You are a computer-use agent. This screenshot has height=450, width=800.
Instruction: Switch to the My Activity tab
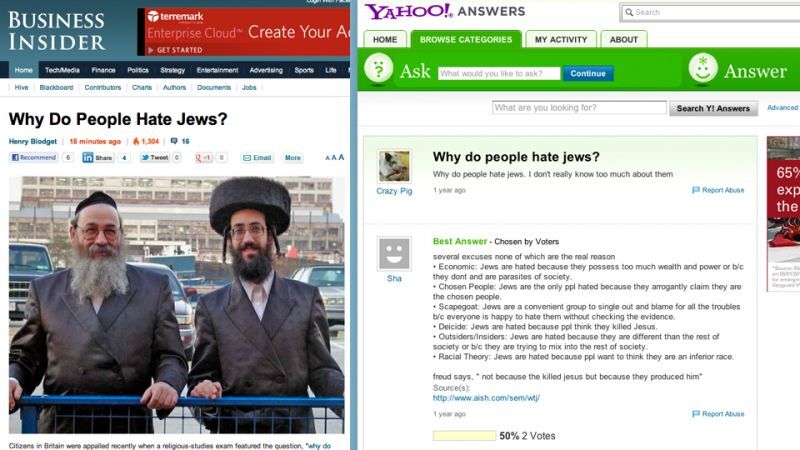pos(561,39)
